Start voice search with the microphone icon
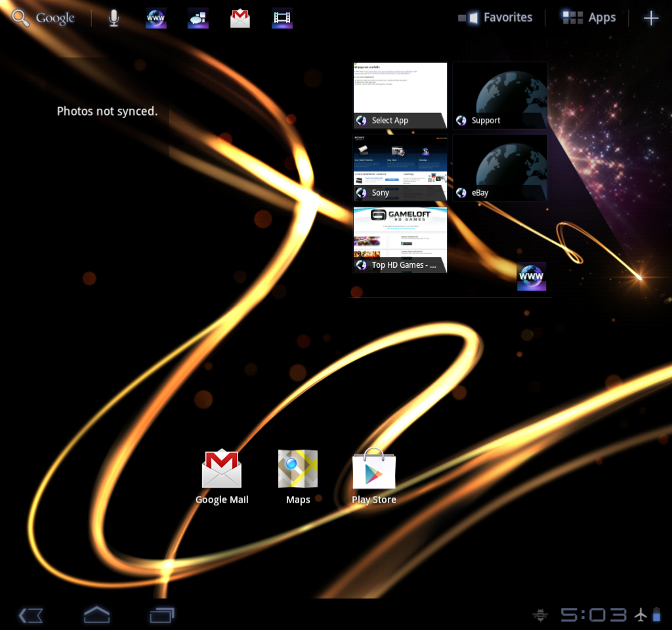The height and width of the screenshot is (630, 672). 114,18
